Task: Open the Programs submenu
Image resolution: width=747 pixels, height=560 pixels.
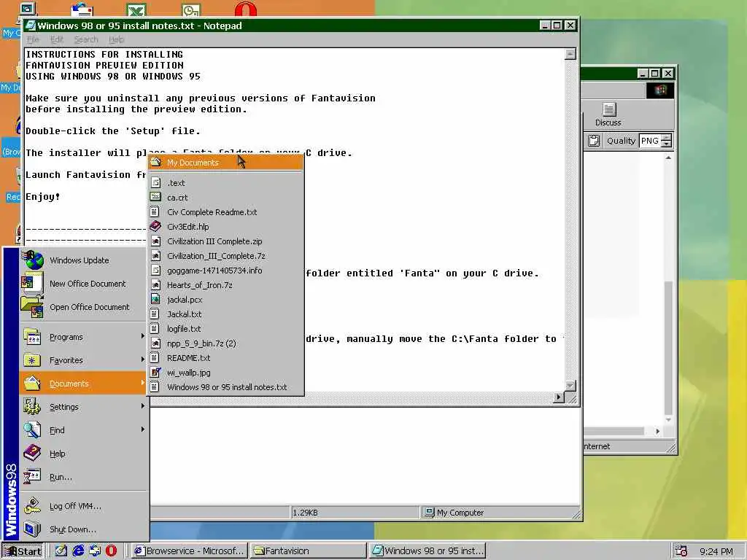Action: (83, 337)
